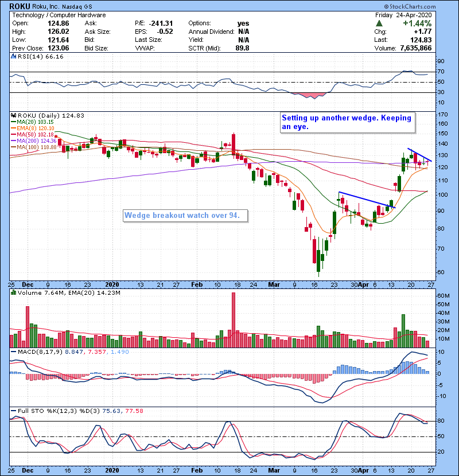Image resolution: width=459 pixels, height=476 pixels.
Task: Select the Low value 121.64
Action: (59, 40)
